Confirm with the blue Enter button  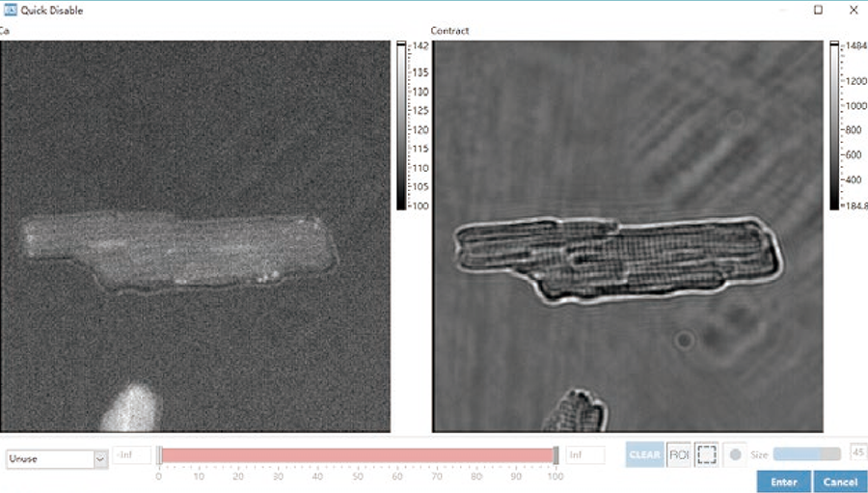click(784, 482)
